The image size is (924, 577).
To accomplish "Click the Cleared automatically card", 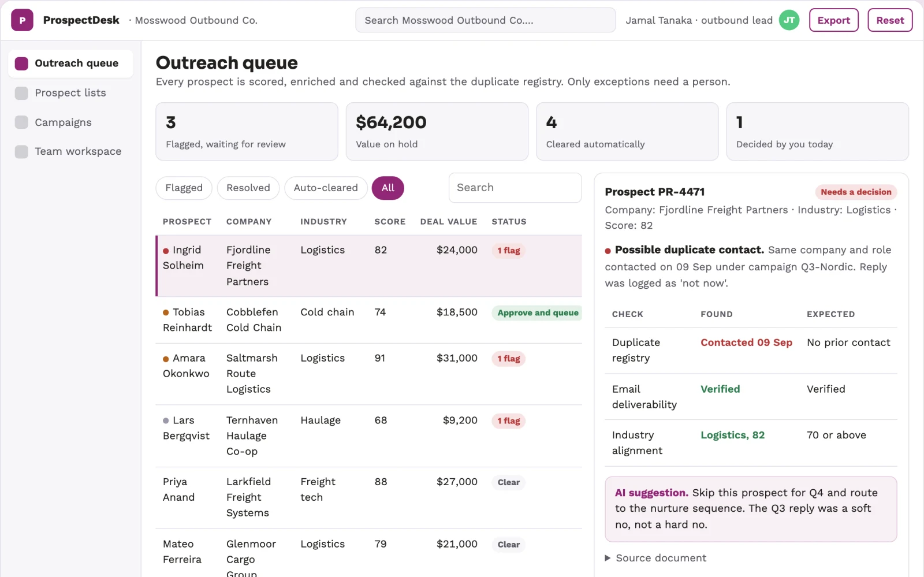I will tap(627, 132).
